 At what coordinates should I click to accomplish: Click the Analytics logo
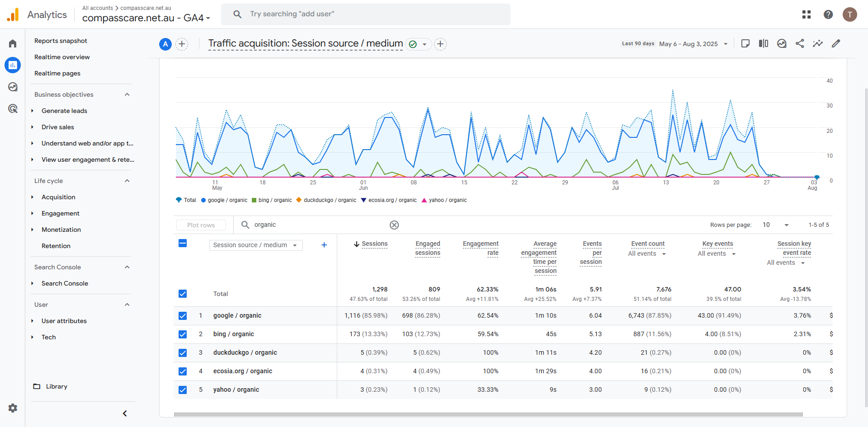tap(13, 14)
